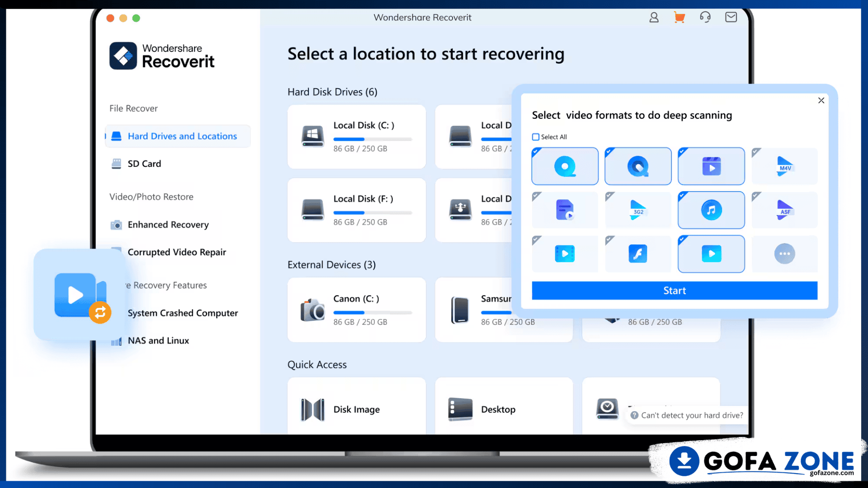Select the ASF format tile

tap(784, 210)
